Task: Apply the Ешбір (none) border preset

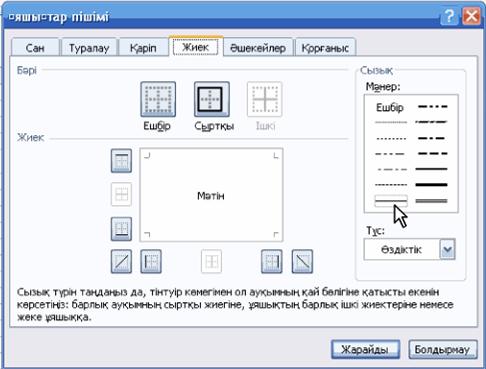Action: [158, 99]
